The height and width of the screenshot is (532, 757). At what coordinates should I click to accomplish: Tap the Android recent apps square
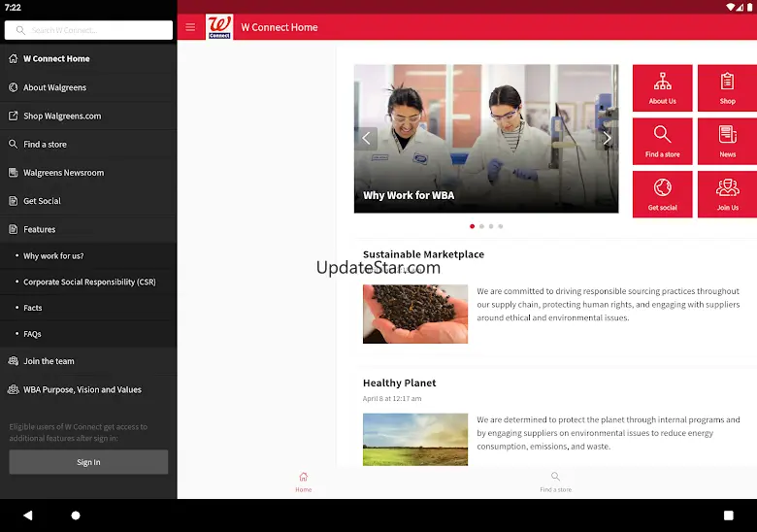coord(729,515)
